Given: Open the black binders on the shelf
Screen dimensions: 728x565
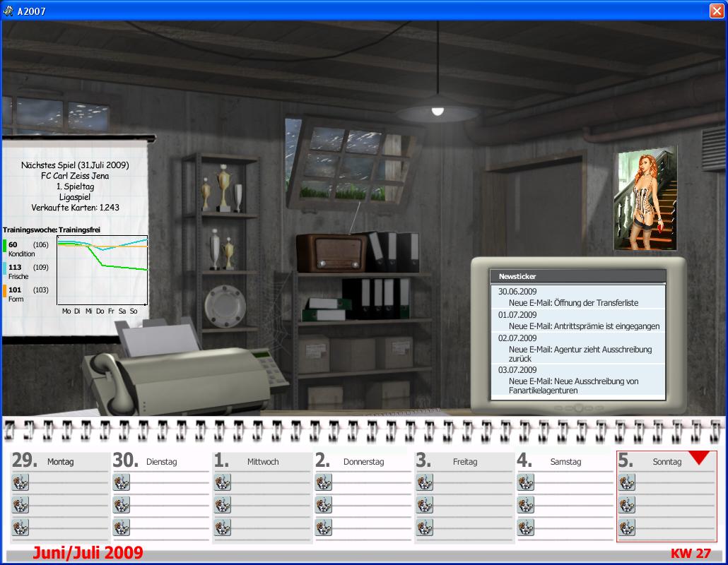Looking at the screenshot, I should [x=383, y=298].
